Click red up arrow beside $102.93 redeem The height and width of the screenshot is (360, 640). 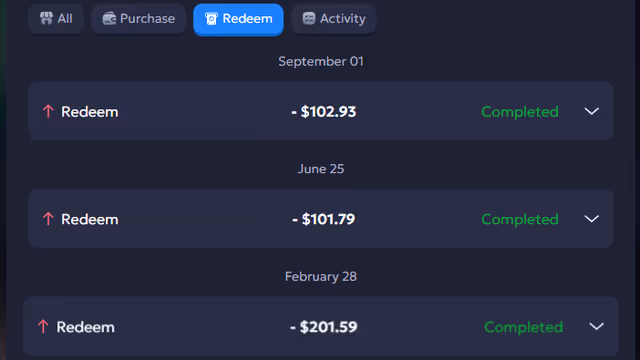[x=48, y=111]
